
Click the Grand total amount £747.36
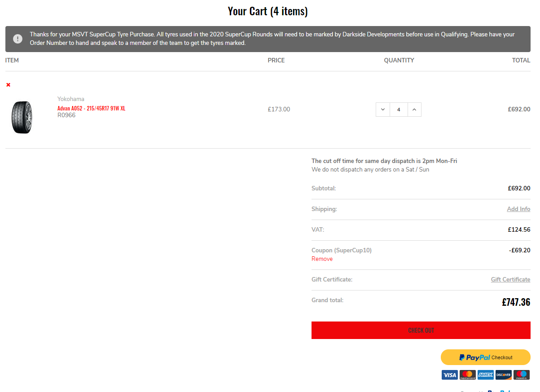(516, 302)
